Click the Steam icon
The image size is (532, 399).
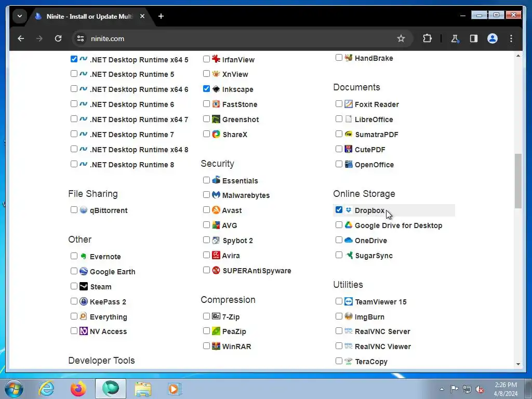pos(84,286)
